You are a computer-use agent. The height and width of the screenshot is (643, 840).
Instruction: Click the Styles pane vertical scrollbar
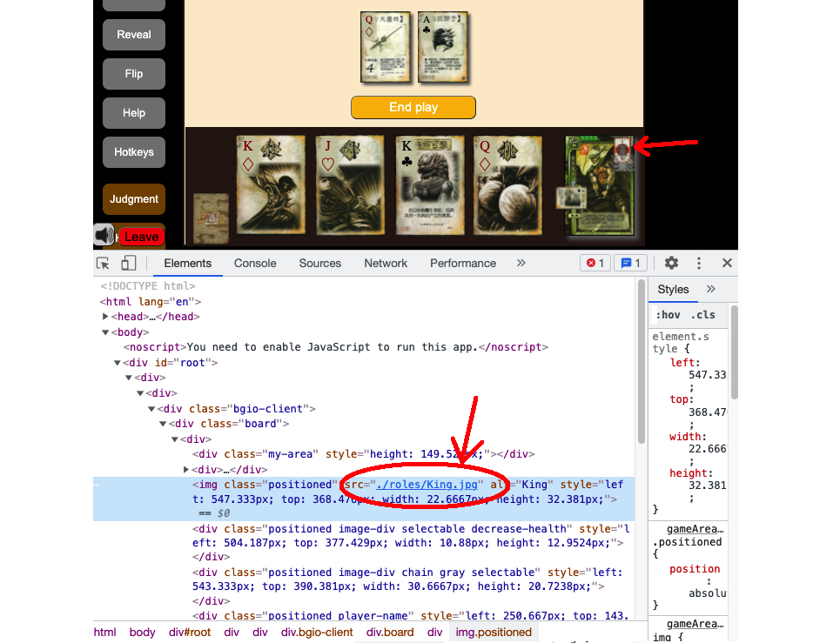(x=735, y=352)
